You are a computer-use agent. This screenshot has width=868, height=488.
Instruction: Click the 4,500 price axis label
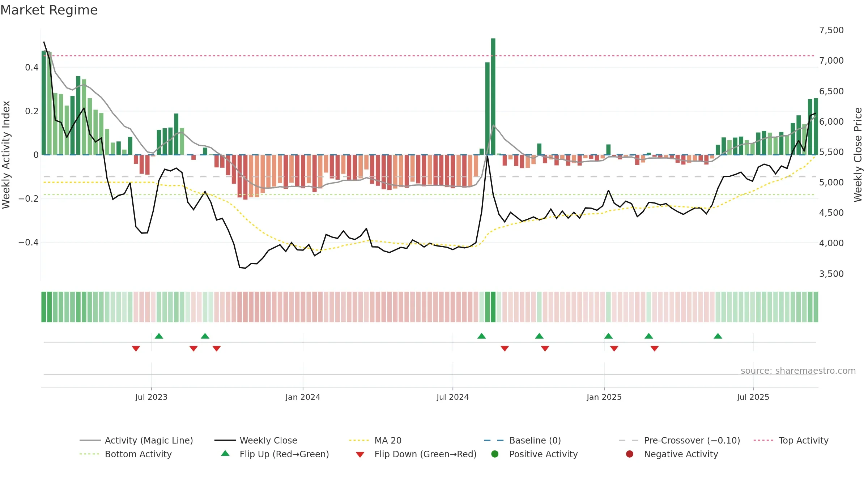tap(831, 213)
